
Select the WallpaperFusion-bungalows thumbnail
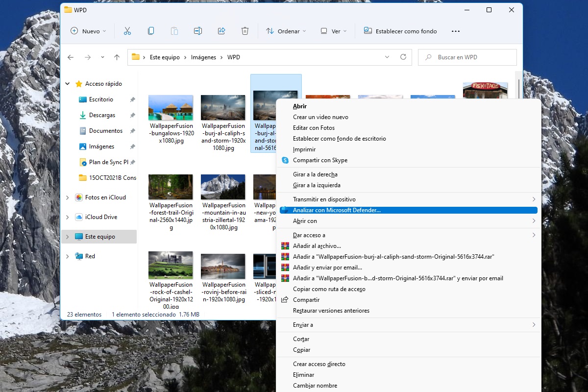[x=171, y=107]
